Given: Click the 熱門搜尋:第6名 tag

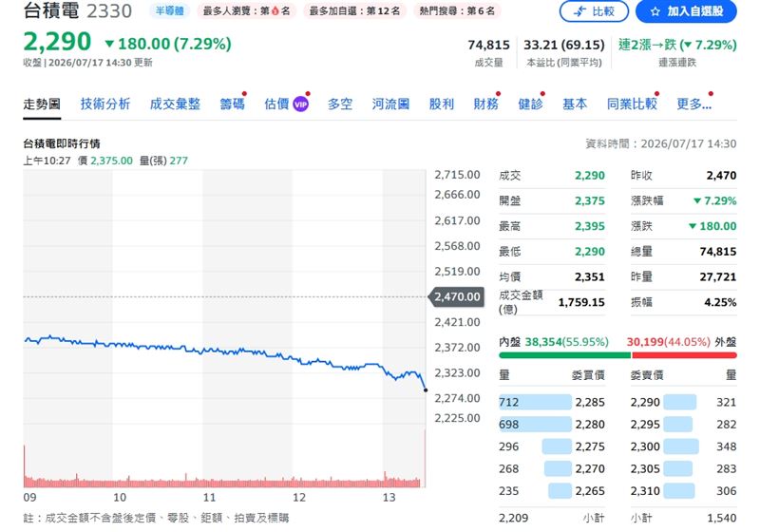Looking at the screenshot, I should point(457,10).
